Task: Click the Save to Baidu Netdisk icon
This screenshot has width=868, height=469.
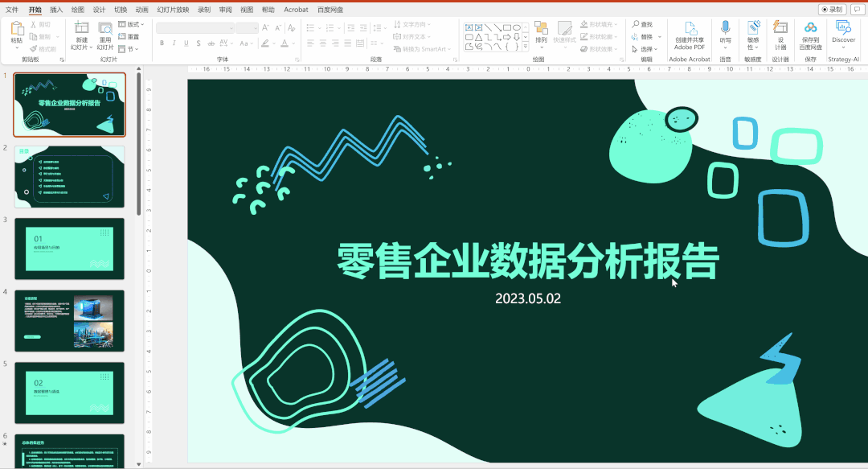Action: tap(810, 34)
